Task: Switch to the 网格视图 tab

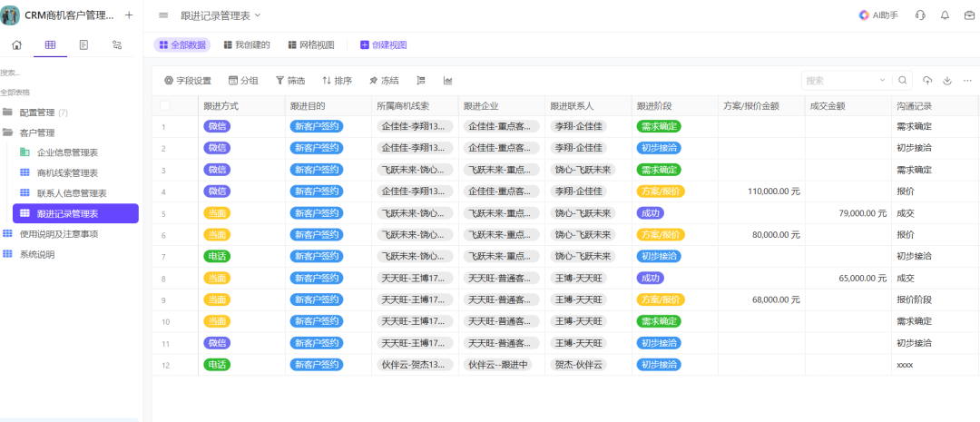Action: (311, 44)
